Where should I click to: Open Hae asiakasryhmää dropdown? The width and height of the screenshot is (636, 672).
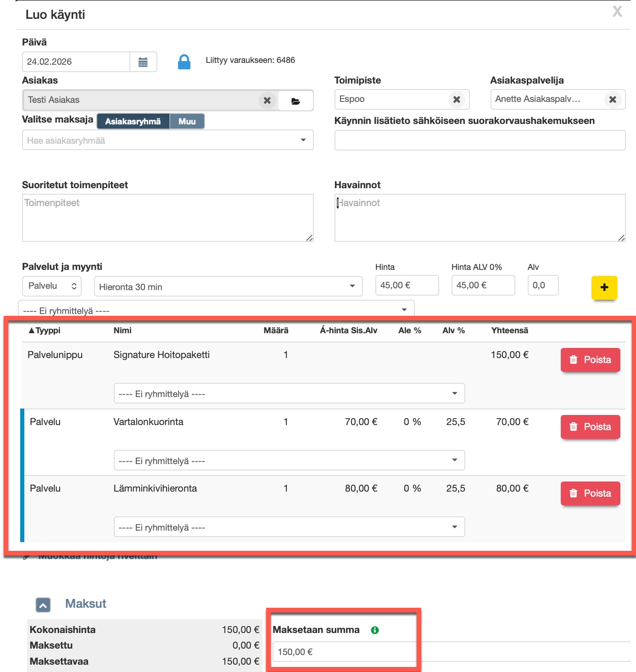click(x=167, y=140)
